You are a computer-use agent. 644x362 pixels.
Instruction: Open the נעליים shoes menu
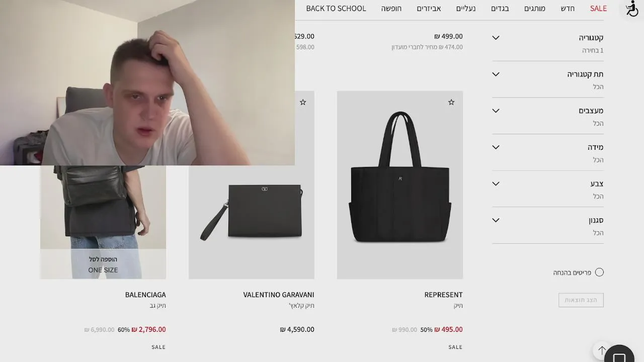click(x=466, y=9)
